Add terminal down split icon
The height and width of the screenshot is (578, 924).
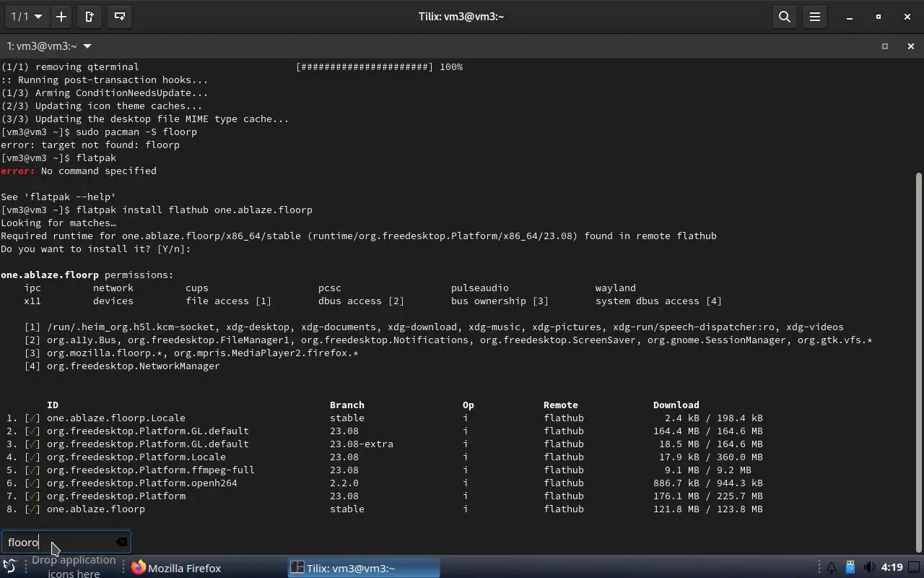point(120,17)
